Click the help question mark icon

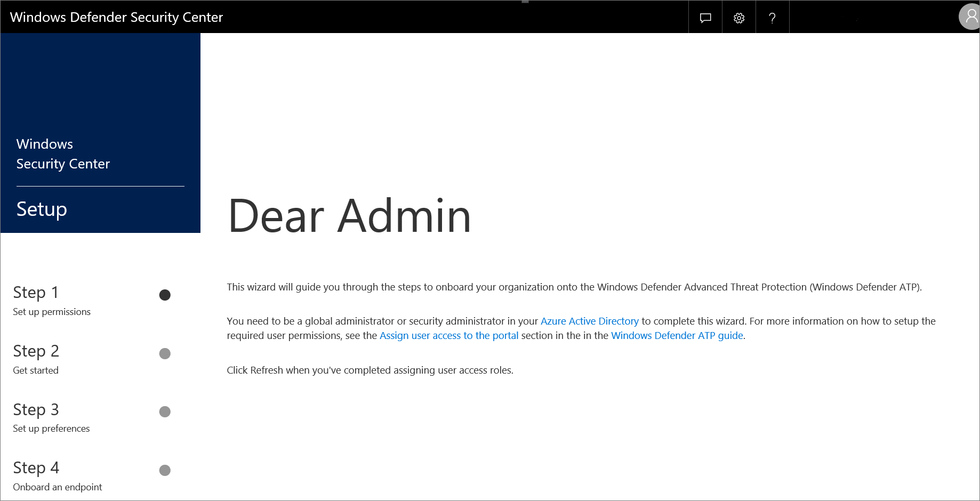772,18
